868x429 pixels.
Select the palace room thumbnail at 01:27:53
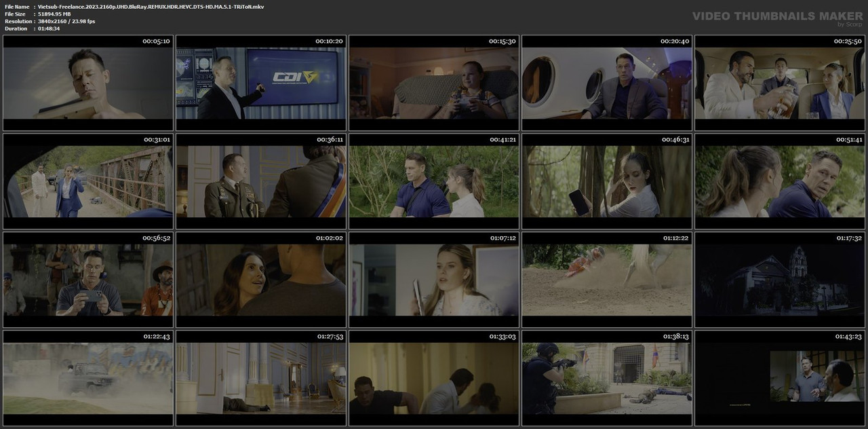pos(261,378)
